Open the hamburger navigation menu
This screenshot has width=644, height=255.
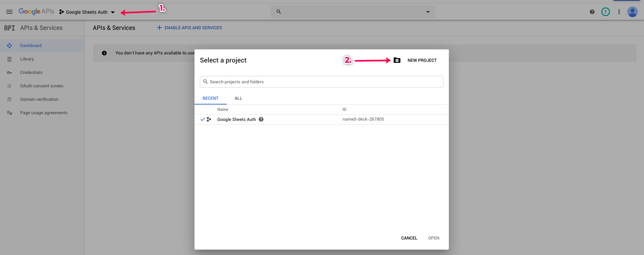(x=9, y=12)
